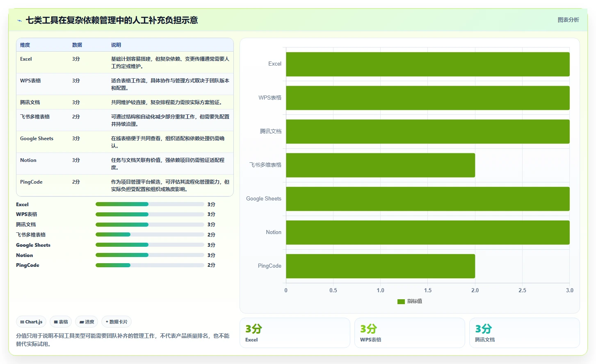This screenshot has height=364, width=596.
Task: Click the 腾讯文档 bar in the chart
Action: [428, 132]
